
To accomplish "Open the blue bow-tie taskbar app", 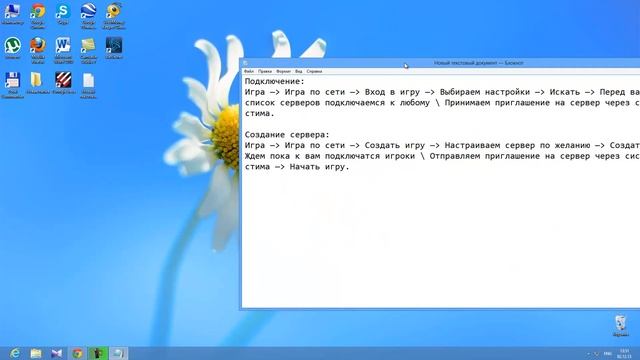I will (57, 353).
